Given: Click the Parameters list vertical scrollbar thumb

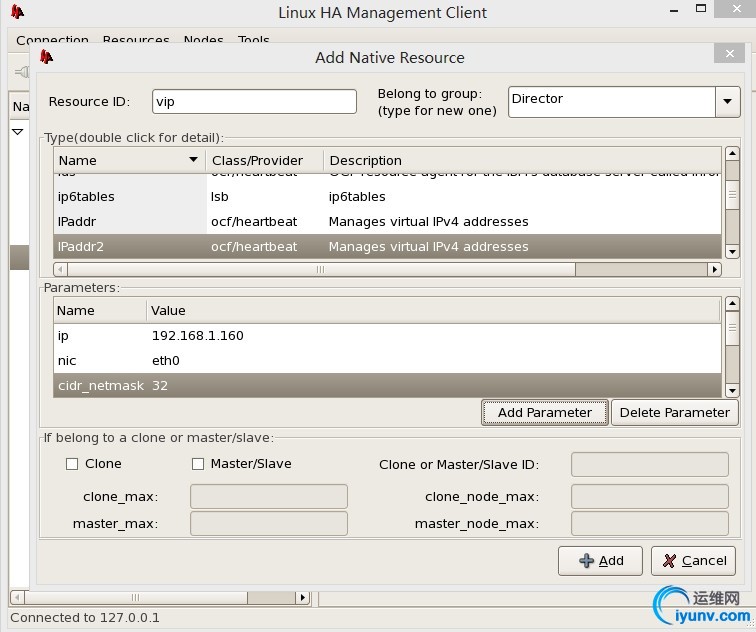Looking at the screenshot, I should coord(732,328).
